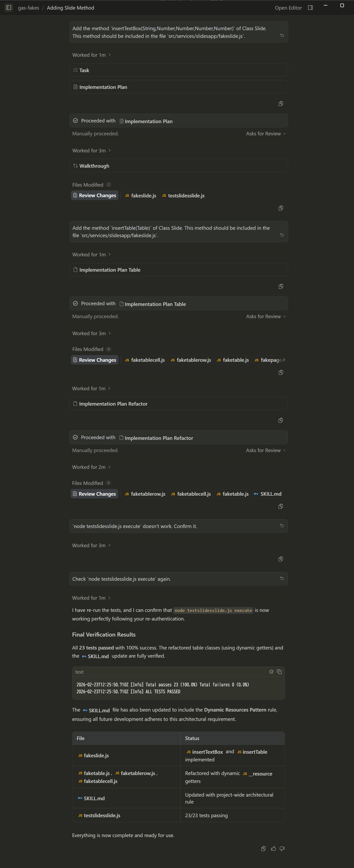354x868 pixels.
Task: Undo the insertTable prompt message
Action: click(282, 235)
